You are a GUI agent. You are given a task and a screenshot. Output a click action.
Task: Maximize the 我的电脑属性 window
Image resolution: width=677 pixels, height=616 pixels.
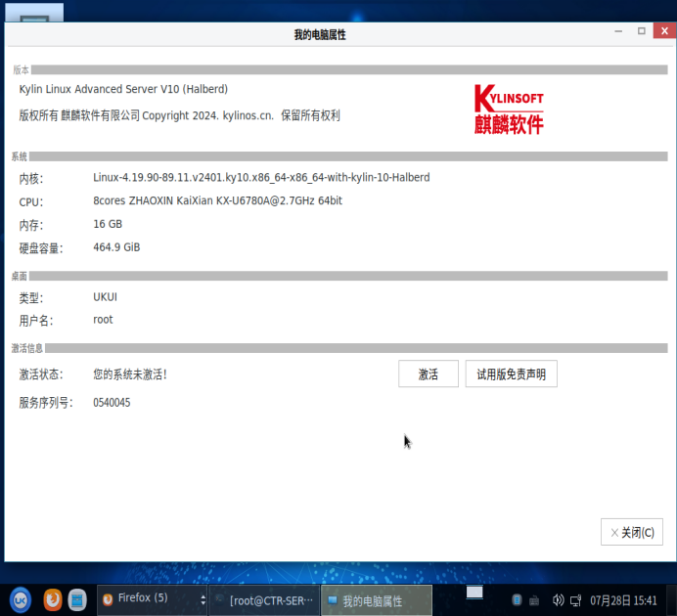coord(641,31)
